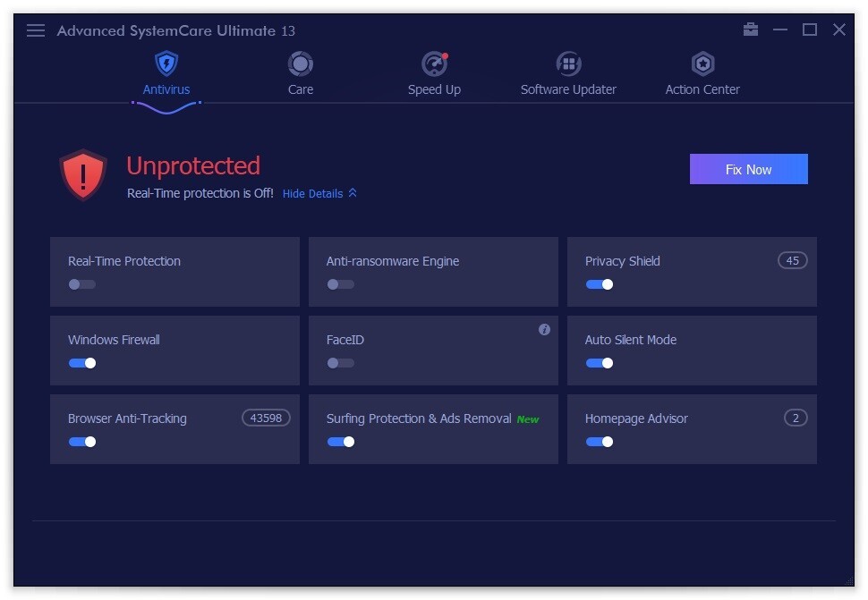Click the FaceID info icon
Screen dimensions: 868x600
tap(544, 330)
